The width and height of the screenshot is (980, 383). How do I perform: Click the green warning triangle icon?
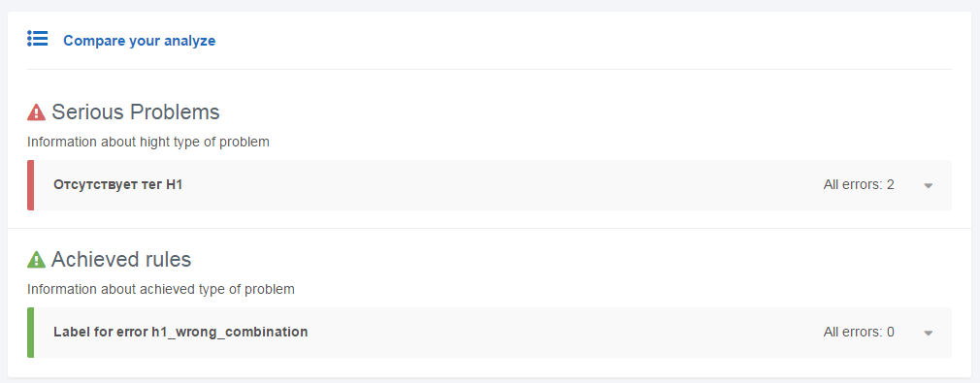[x=36, y=259]
